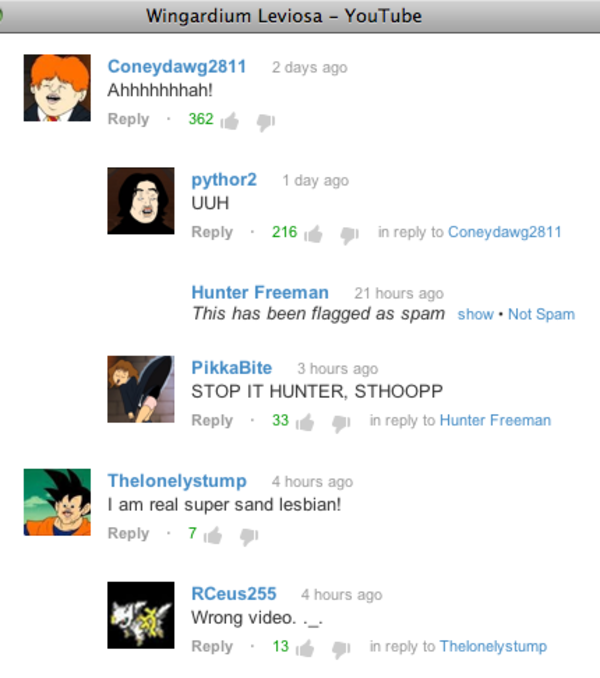Viewport: 600px width, 678px height.
Task: Reply to RCeus255's Wrong video comment
Action: [212, 646]
